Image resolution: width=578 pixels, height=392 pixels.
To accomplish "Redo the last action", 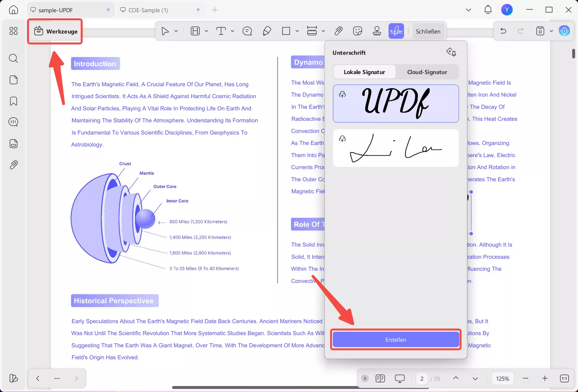I will (x=521, y=31).
